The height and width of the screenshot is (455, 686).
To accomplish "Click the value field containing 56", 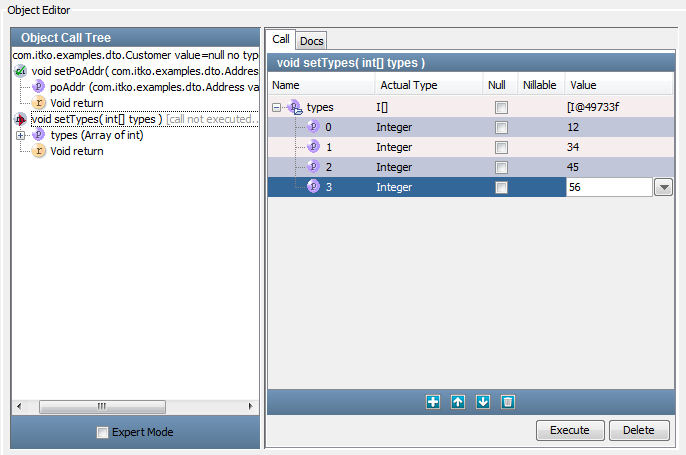I will pos(609,187).
